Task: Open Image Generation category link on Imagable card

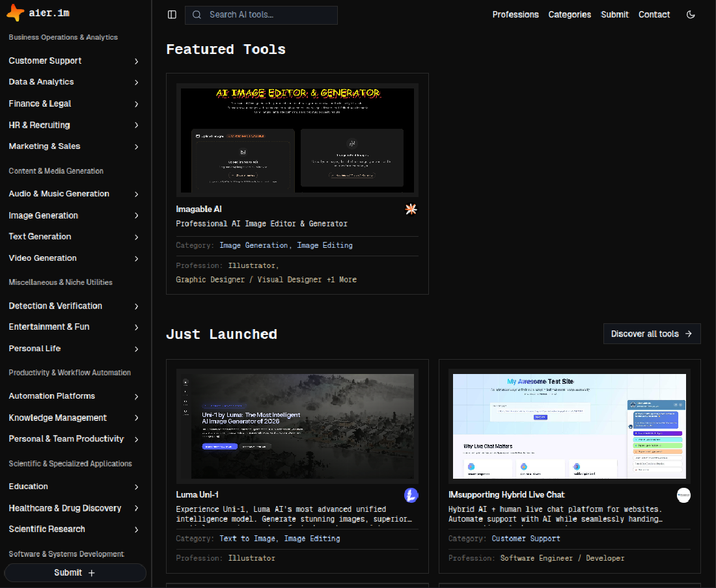Action: [254, 245]
